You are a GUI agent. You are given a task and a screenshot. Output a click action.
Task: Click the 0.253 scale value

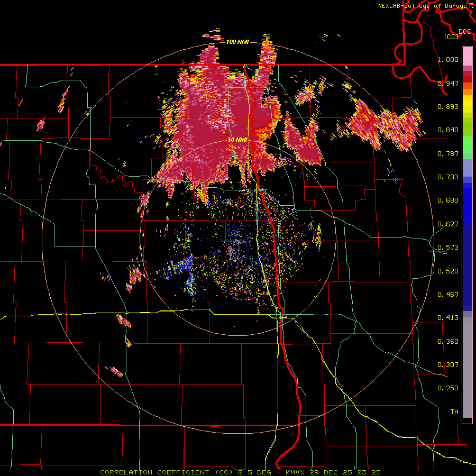tap(448, 388)
